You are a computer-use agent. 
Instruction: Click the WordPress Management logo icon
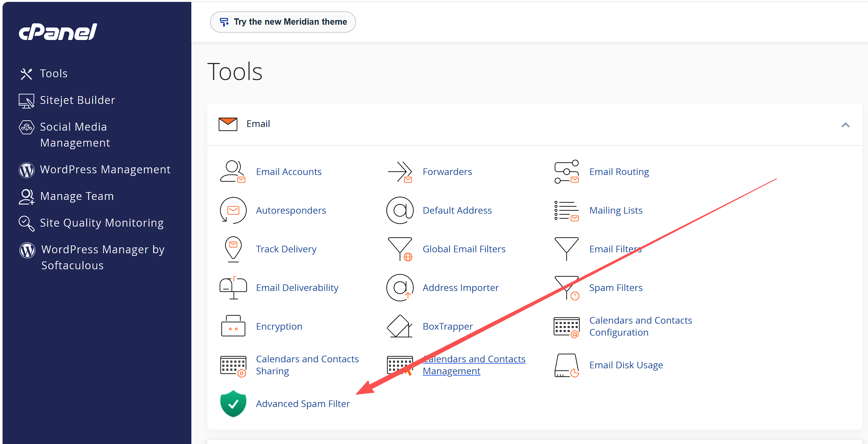pos(26,170)
